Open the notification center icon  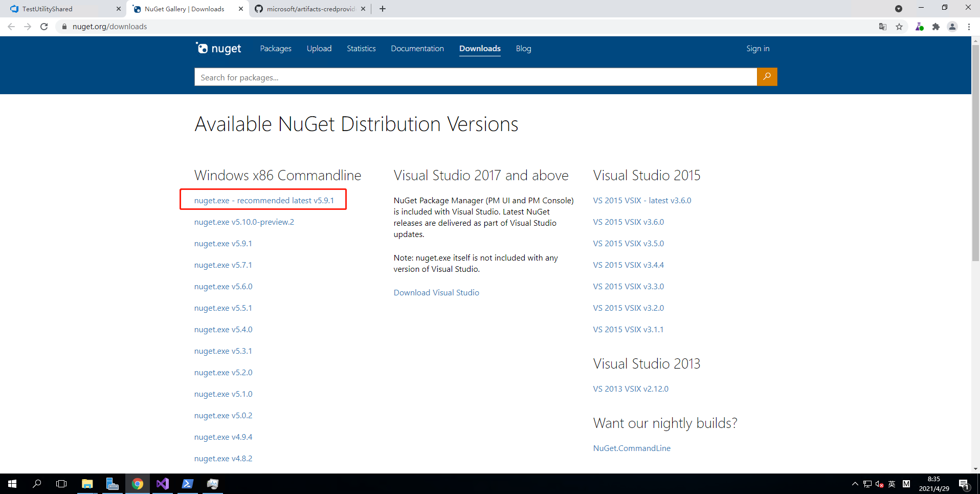(964, 484)
